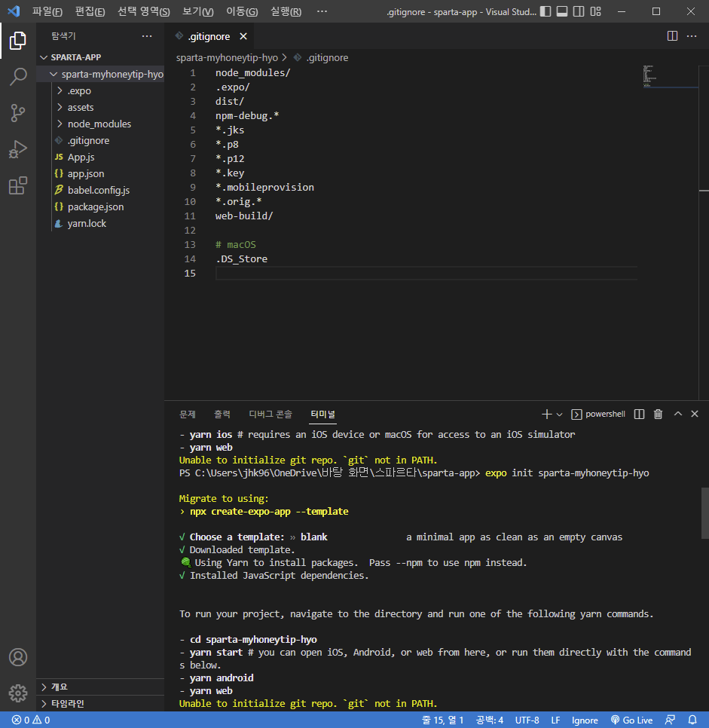The image size is (709, 728).
Task: Expand the assets folder
Action: pos(100,107)
